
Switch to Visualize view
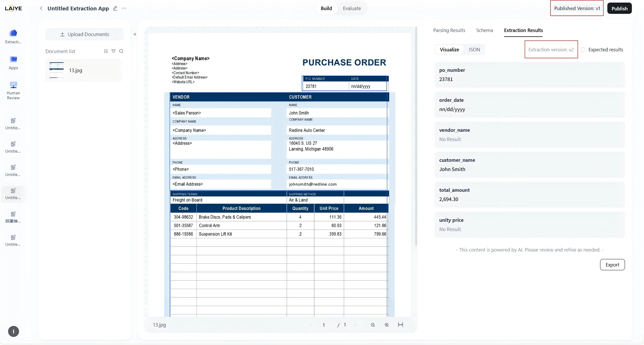pyautogui.click(x=449, y=50)
